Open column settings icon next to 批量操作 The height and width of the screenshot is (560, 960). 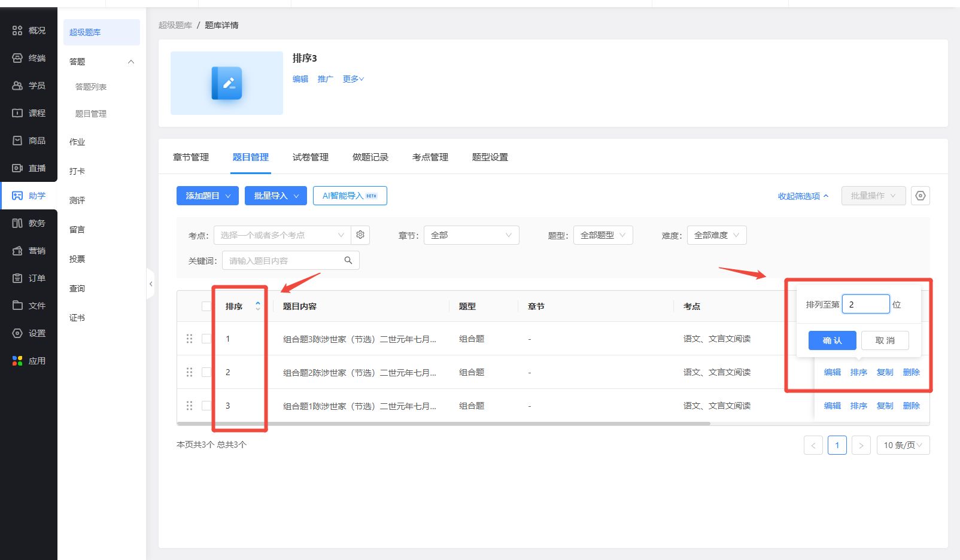920,196
